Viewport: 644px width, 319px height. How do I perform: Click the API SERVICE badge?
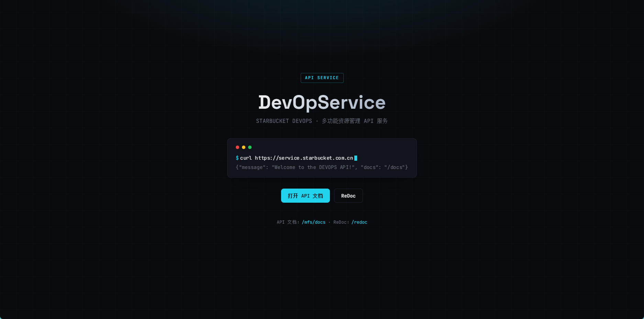pyautogui.click(x=322, y=78)
